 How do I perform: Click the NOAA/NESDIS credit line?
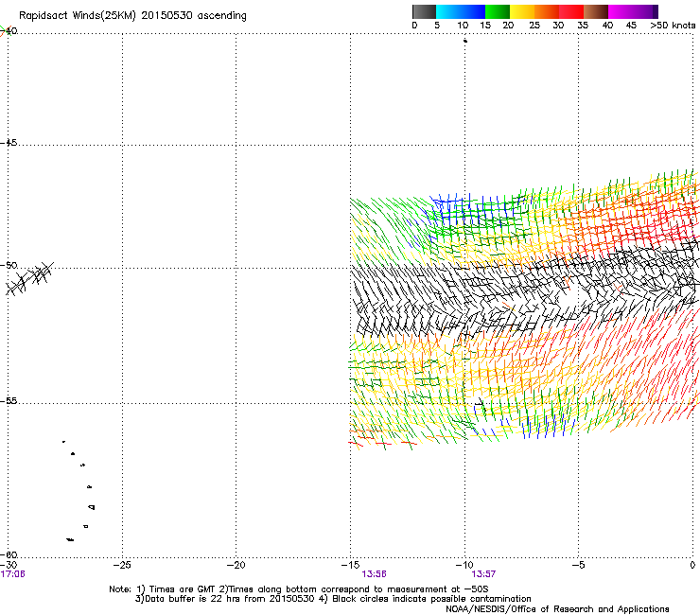click(557, 609)
